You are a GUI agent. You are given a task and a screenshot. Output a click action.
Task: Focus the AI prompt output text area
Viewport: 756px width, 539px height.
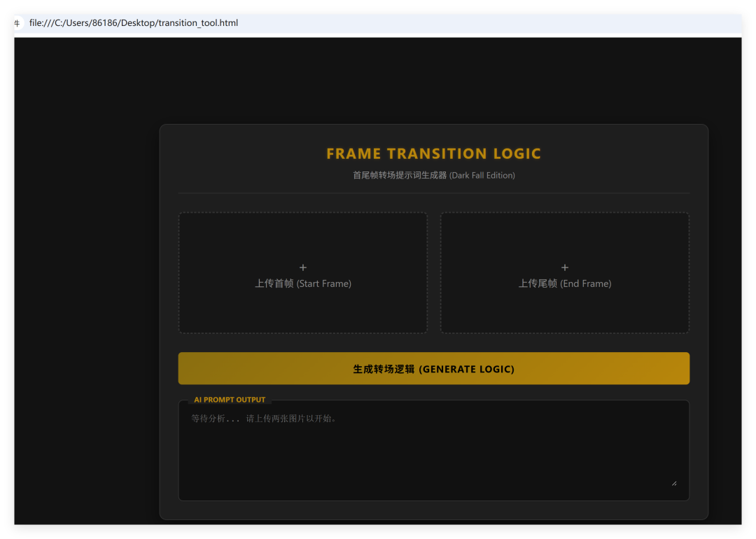434,448
